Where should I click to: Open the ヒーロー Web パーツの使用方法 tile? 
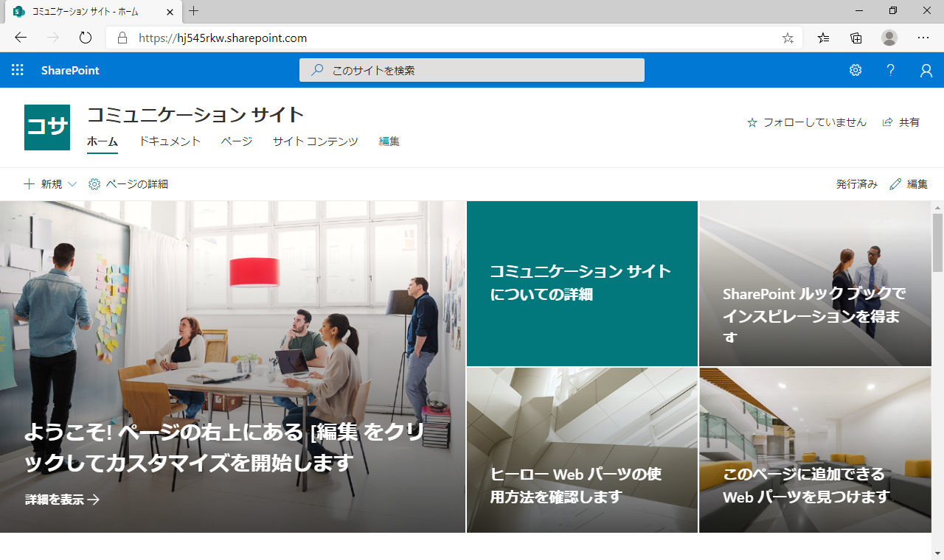coord(582,450)
